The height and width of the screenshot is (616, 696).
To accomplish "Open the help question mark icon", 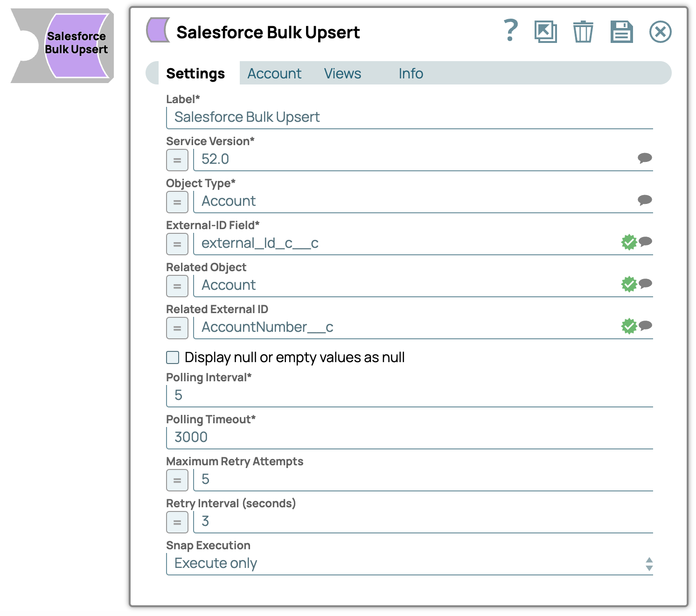I will [511, 31].
